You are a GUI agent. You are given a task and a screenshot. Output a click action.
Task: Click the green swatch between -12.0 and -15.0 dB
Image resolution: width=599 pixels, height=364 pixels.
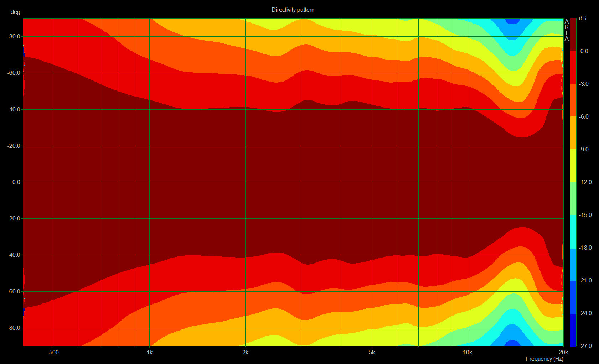(573, 198)
